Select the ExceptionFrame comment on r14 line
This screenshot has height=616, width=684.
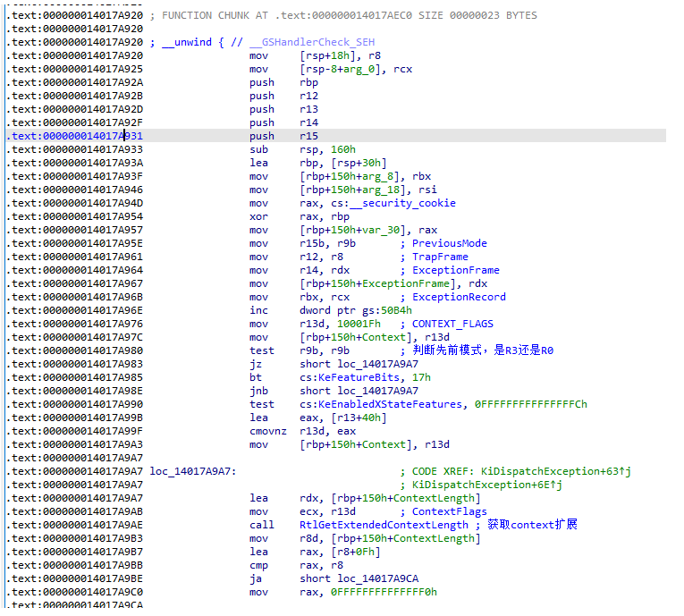(x=456, y=271)
